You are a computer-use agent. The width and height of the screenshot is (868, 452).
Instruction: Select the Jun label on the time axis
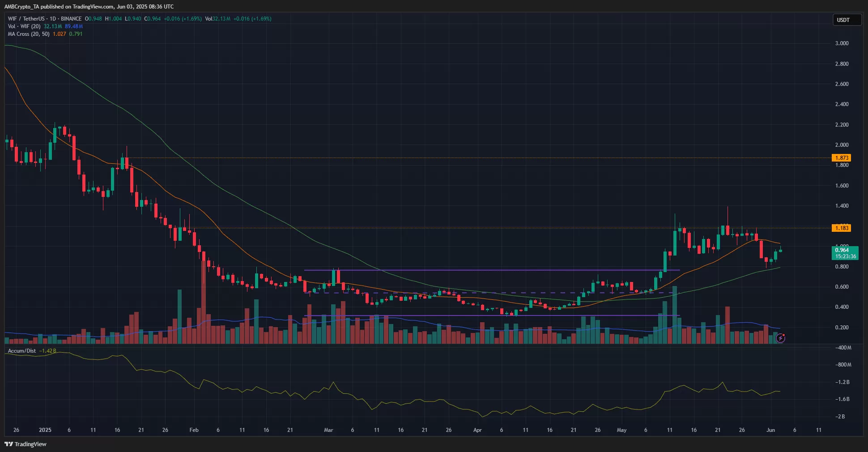tap(771, 430)
